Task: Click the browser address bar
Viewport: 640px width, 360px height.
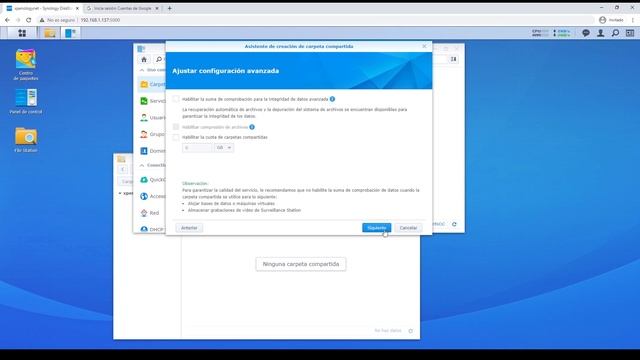Action: point(314,20)
